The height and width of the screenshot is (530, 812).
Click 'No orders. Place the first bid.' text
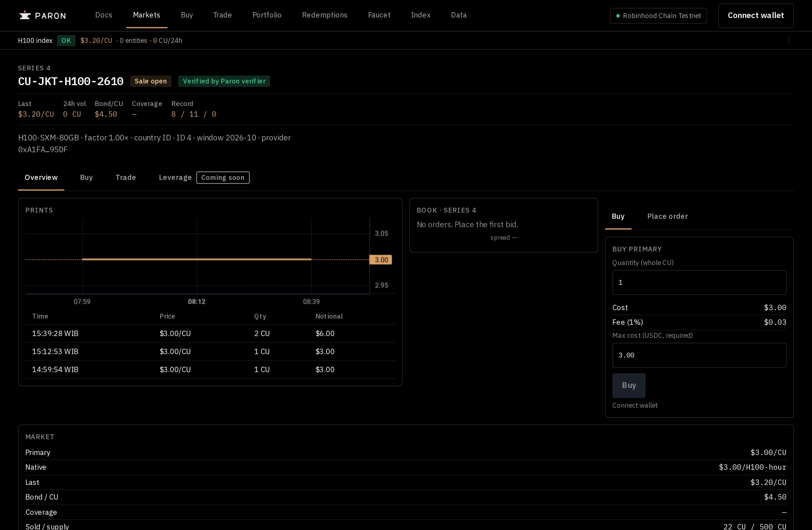(x=467, y=224)
